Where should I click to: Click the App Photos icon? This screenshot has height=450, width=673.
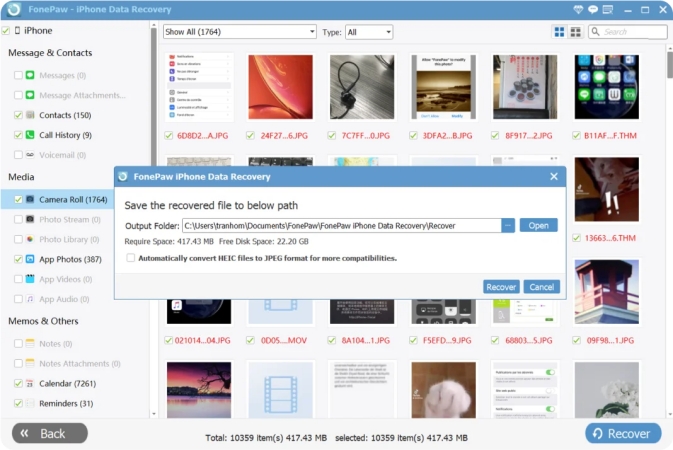coord(30,259)
